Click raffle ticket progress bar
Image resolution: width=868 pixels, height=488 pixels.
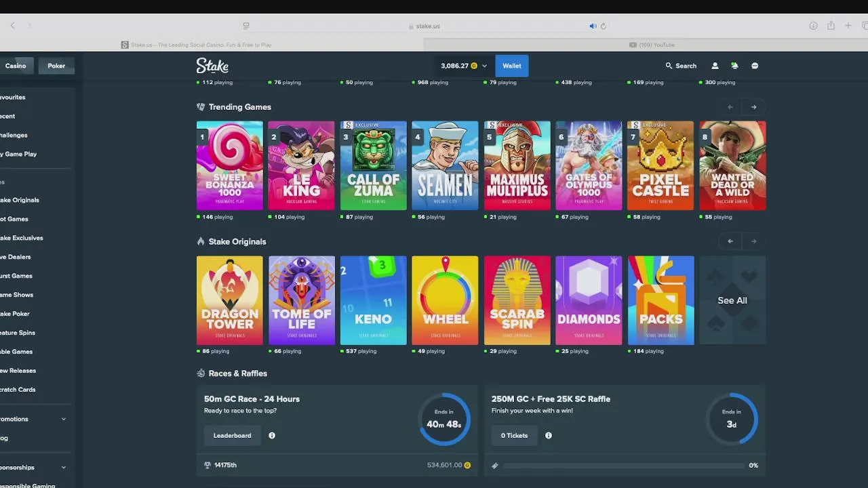(x=624, y=466)
